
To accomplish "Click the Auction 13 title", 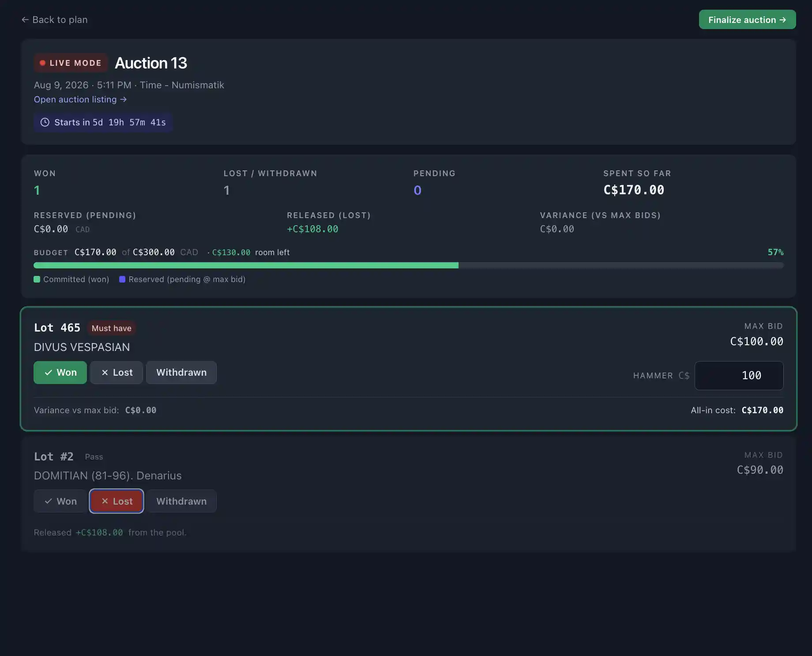I will pos(151,63).
